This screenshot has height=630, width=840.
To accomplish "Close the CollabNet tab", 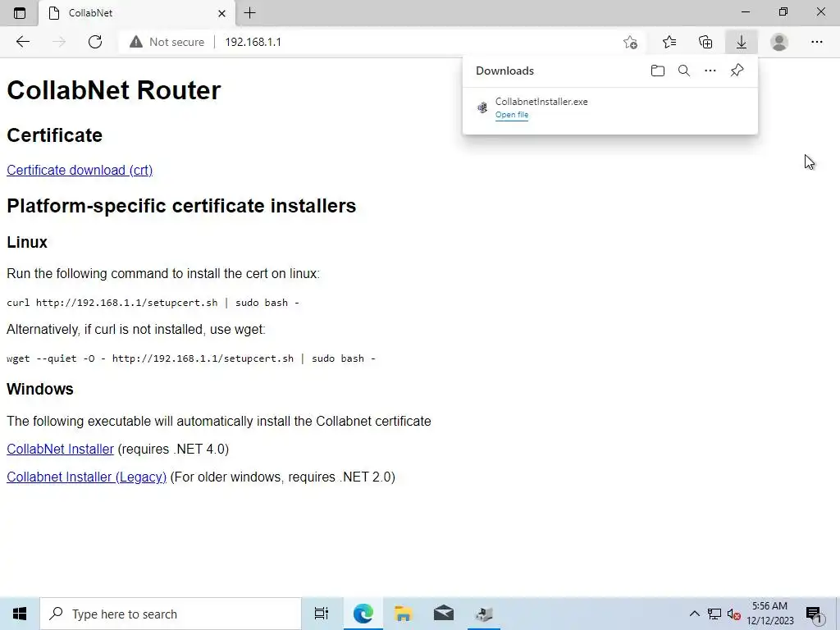I will [x=221, y=13].
